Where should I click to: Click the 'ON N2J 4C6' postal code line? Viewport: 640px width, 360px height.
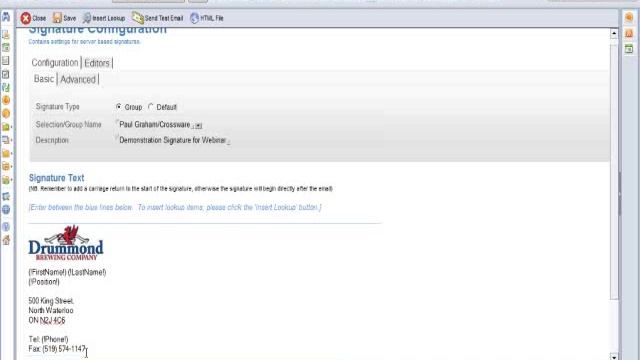point(47,320)
